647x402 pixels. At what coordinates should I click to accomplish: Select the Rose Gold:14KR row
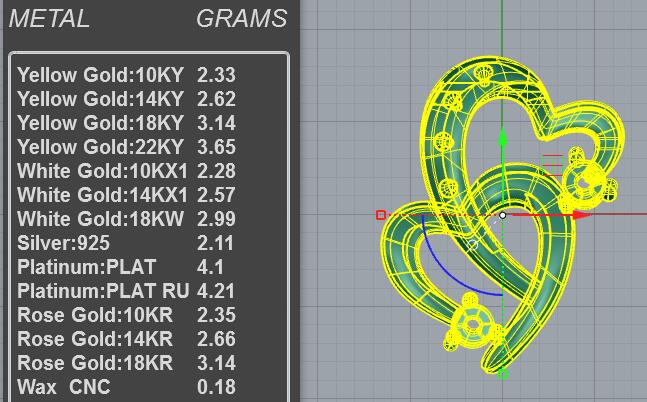(x=126, y=338)
